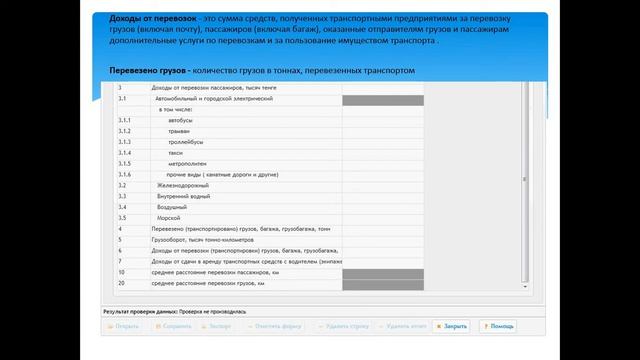Click the greyed-out Экспорт button

(x=216, y=326)
